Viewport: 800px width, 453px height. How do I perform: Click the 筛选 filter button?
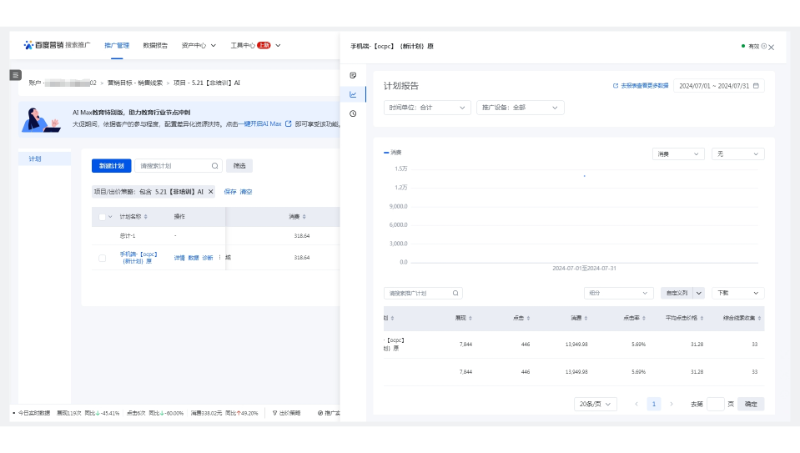point(239,166)
